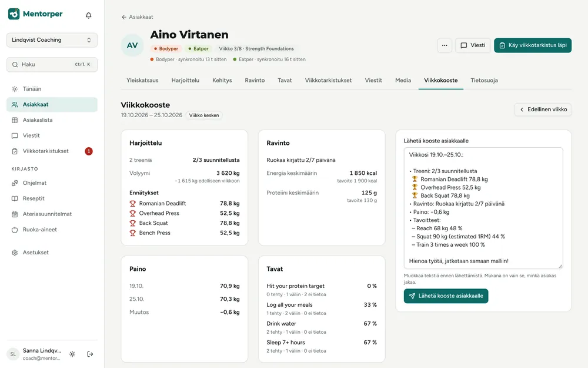Click the Muutos −0,6 kg value
588x368 pixels.
coord(229,312)
